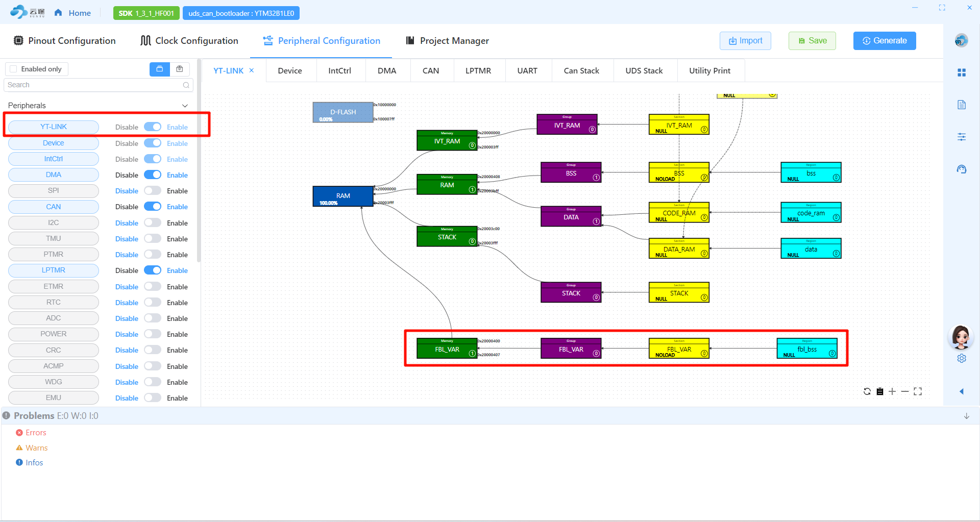Open the document icon in right sidebar
The image size is (980, 522).
pos(962,105)
